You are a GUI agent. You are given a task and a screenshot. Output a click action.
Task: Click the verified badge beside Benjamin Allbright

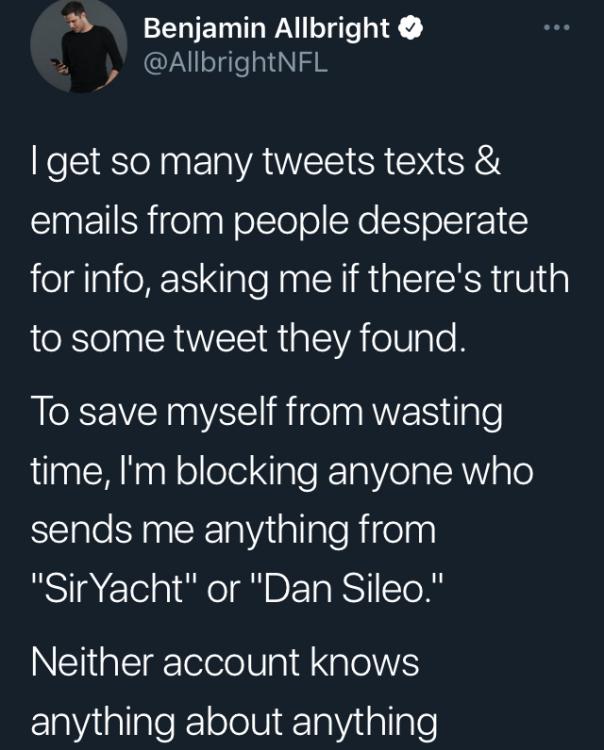[x=408, y=28]
